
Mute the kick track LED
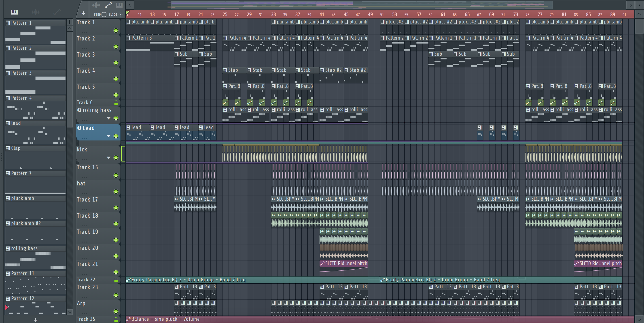116,157
